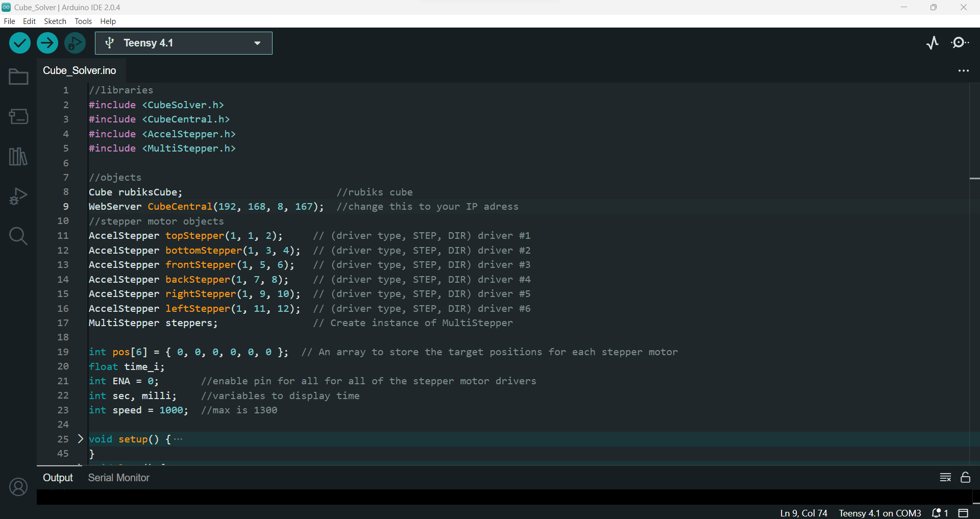Open the Sketch menu
Viewport: 980px width, 519px height.
coord(55,21)
